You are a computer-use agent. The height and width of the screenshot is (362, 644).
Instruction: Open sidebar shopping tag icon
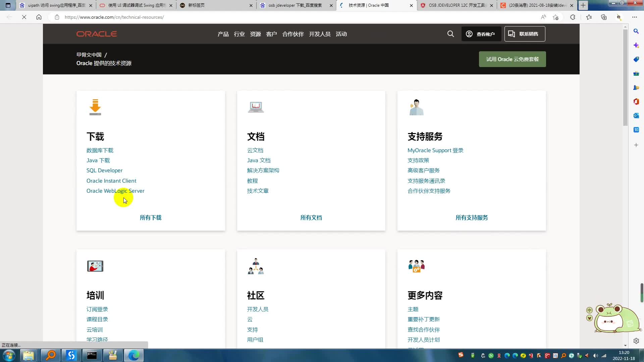pos(636,59)
